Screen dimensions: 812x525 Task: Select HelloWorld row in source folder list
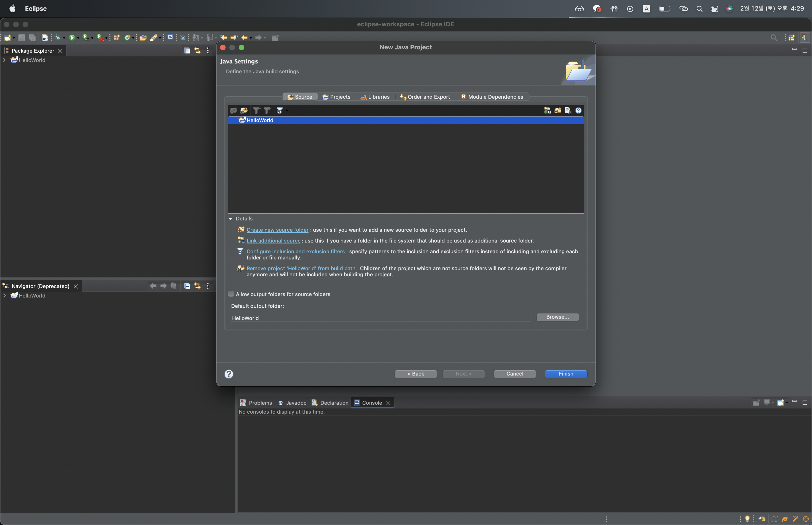pyautogui.click(x=406, y=120)
